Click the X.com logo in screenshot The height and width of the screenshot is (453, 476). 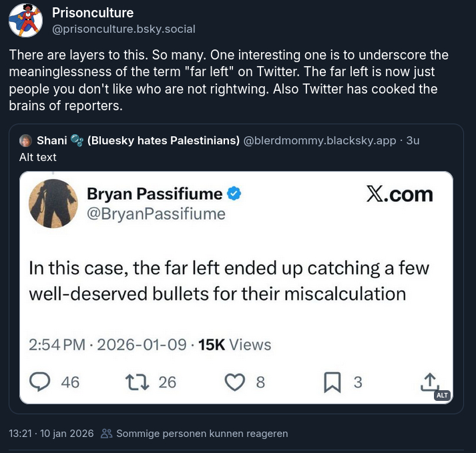pos(399,194)
